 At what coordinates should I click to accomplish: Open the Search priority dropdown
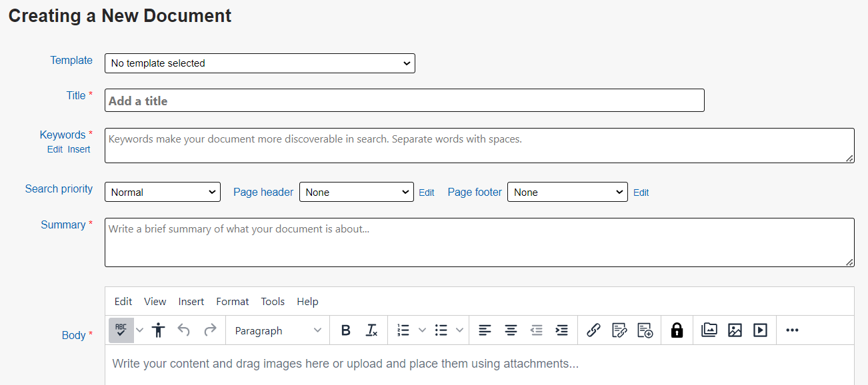163,192
